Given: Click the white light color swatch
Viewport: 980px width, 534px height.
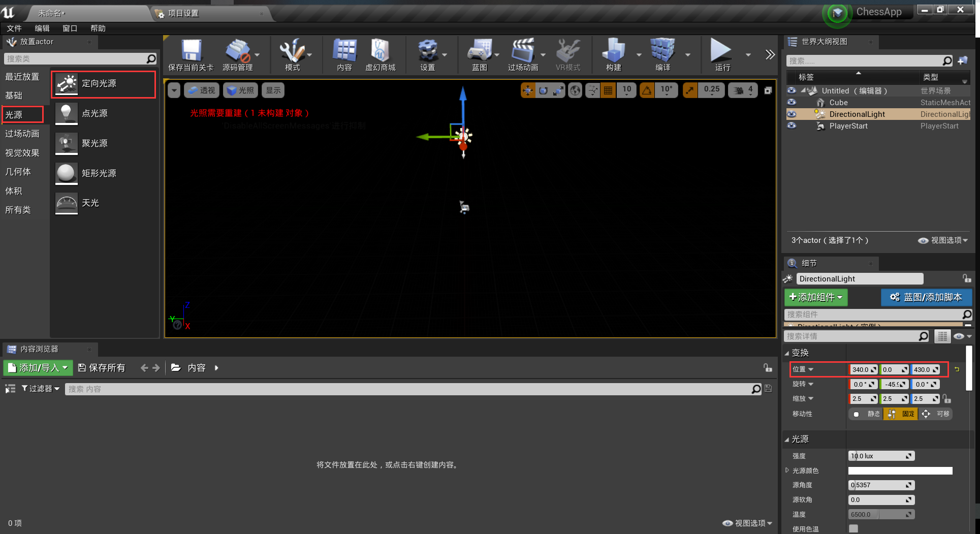Looking at the screenshot, I should [900, 470].
